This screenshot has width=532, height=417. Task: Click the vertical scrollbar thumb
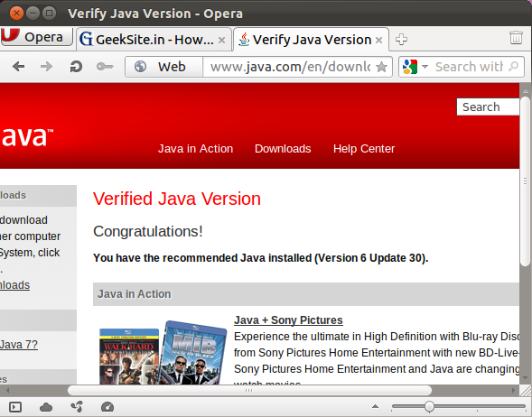[525, 181]
